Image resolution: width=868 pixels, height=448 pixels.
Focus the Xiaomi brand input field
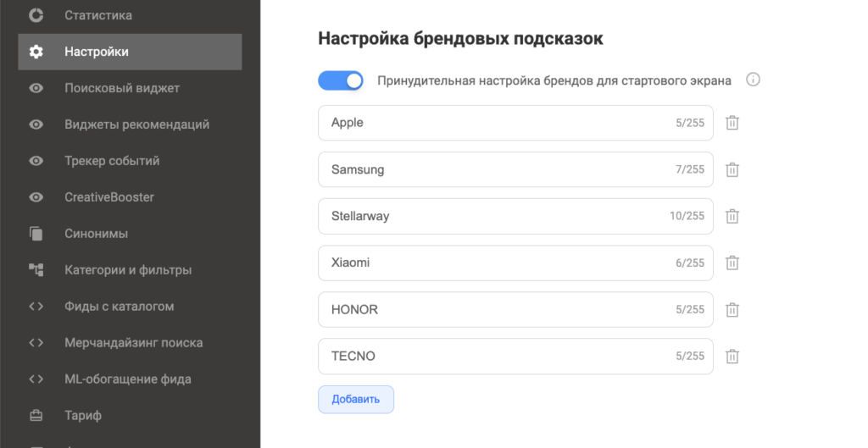pyautogui.click(x=515, y=263)
